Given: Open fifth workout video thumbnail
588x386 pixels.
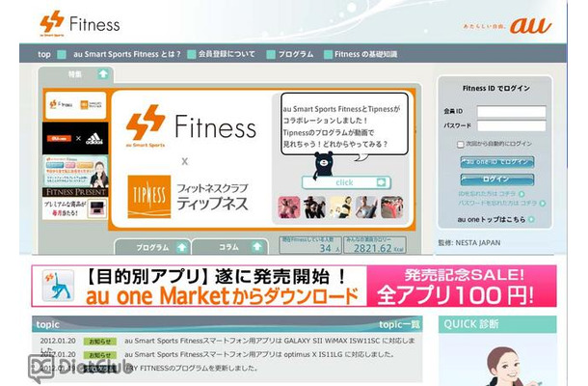Looking at the screenshot, I should [x=392, y=207].
